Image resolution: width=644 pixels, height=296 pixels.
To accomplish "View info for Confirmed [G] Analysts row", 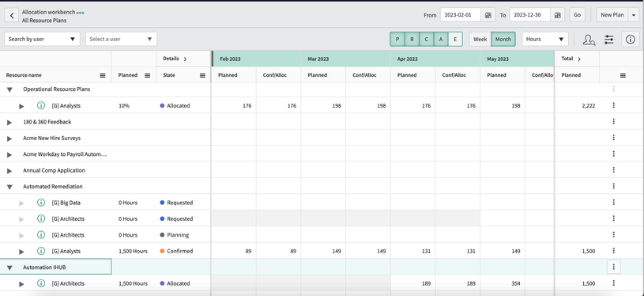I will point(41,251).
